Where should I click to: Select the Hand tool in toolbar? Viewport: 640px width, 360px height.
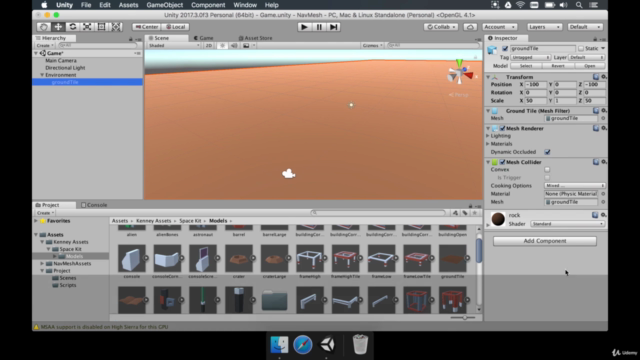(x=44, y=27)
